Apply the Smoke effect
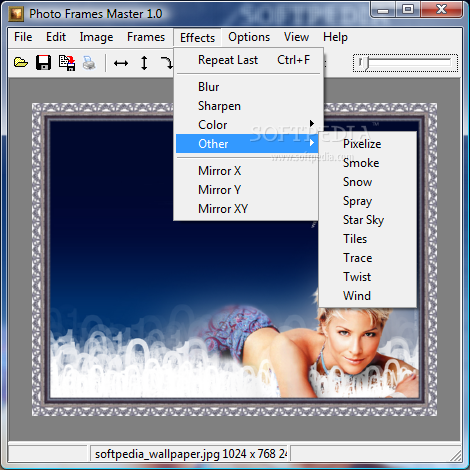This screenshot has height=470, width=470. 368,163
